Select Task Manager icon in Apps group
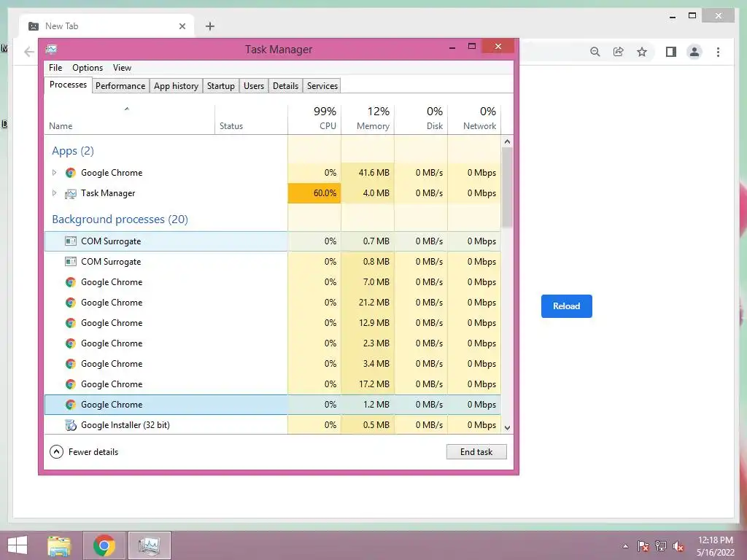Image resolution: width=747 pixels, height=560 pixels. (71, 193)
